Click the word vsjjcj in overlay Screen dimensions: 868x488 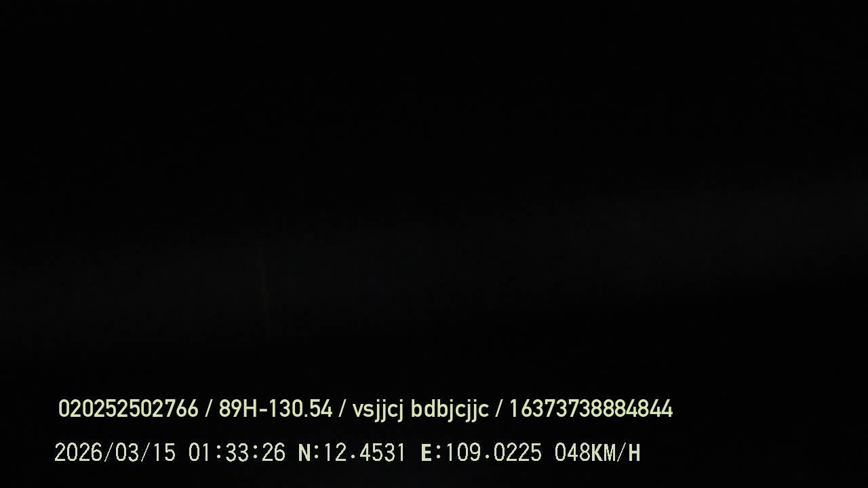point(378,410)
